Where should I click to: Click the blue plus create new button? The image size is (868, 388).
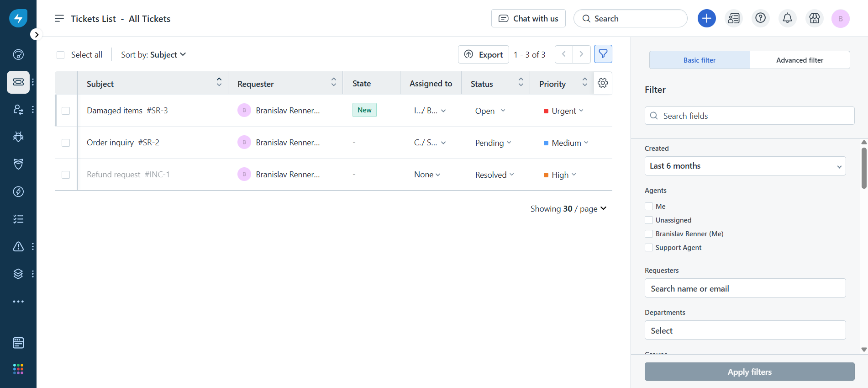tap(706, 18)
